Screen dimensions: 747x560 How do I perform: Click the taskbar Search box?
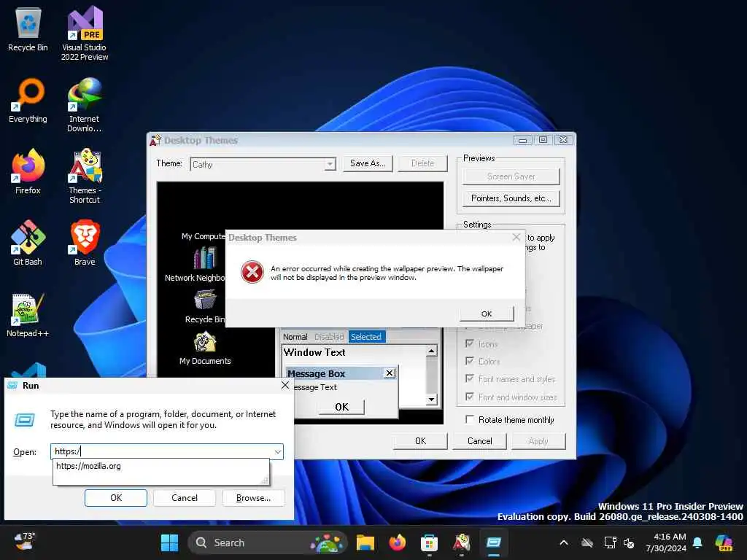pyautogui.click(x=267, y=542)
